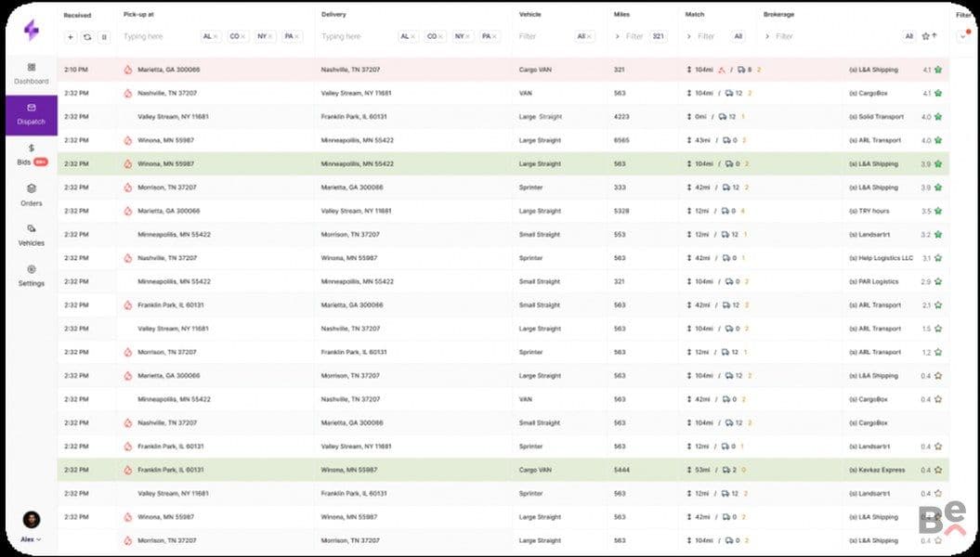Open the Vehicles section
This screenshot has height=557, width=980.
tap(32, 236)
